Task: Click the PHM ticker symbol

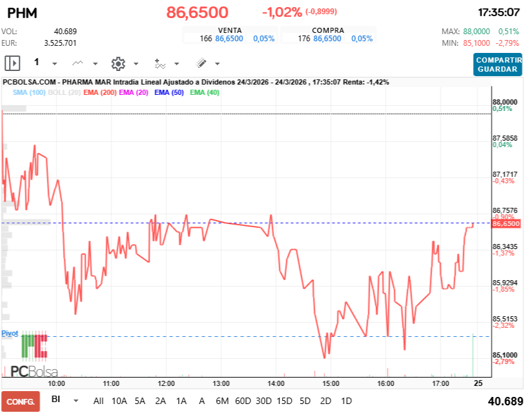Action: (x=22, y=13)
